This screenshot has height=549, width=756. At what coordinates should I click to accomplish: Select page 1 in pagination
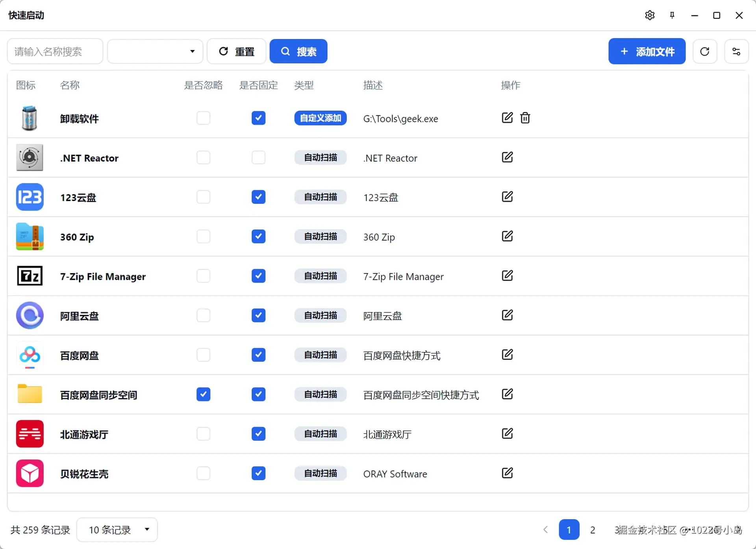569,530
